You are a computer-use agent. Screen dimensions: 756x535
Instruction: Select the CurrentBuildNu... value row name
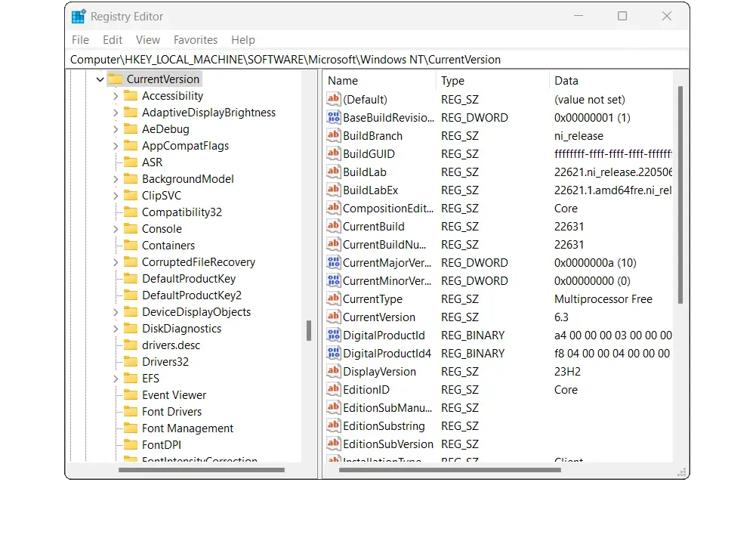(x=384, y=245)
